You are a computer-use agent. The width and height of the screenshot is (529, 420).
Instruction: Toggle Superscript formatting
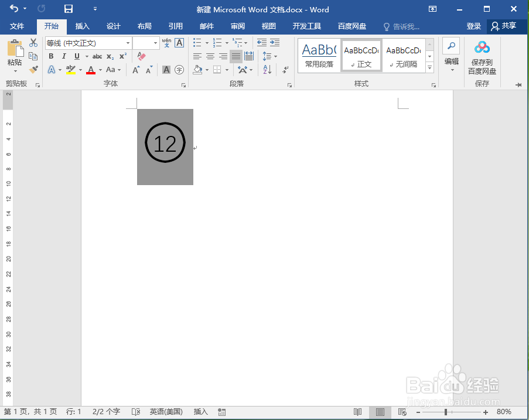pyautogui.click(x=123, y=56)
